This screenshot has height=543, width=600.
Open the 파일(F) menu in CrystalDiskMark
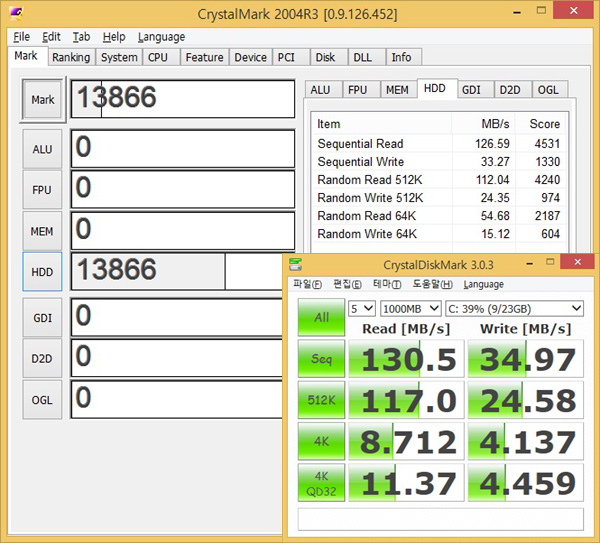(307, 284)
